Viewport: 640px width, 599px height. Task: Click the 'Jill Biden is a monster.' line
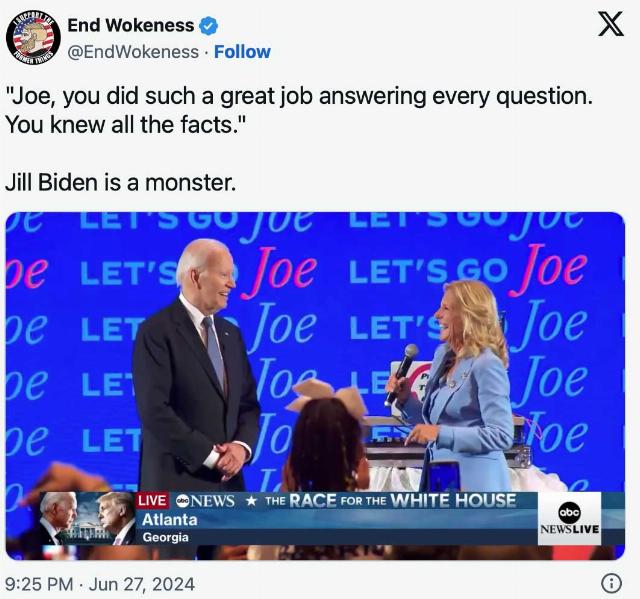(120, 182)
